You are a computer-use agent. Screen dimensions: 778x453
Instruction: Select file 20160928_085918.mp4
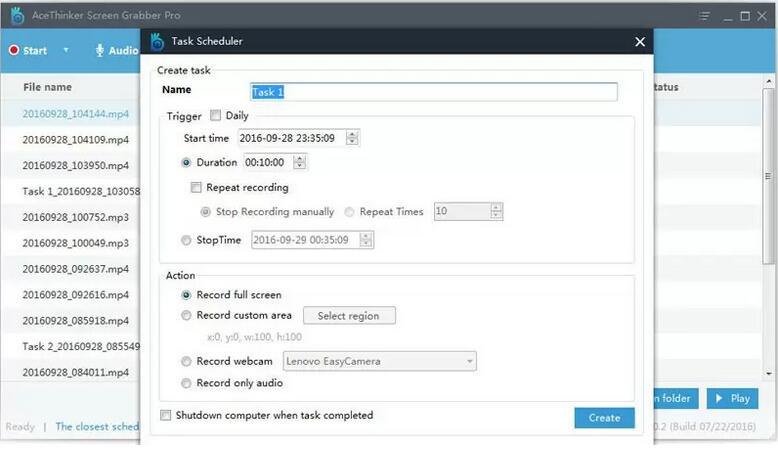pos(75,321)
